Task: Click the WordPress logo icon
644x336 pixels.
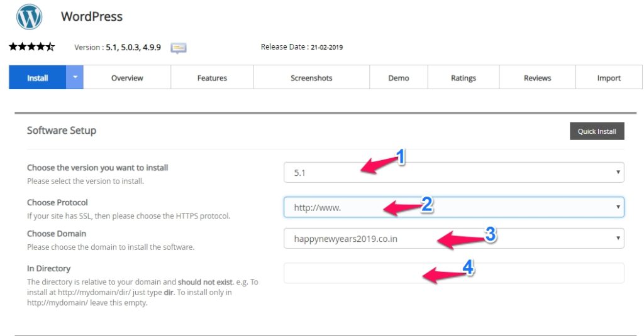Action: click(29, 16)
